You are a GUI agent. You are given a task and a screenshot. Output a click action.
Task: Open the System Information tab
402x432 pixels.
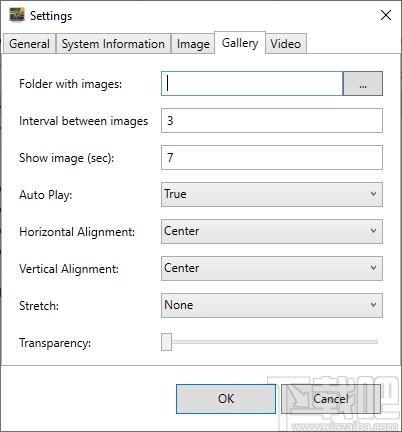coord(113,44)
